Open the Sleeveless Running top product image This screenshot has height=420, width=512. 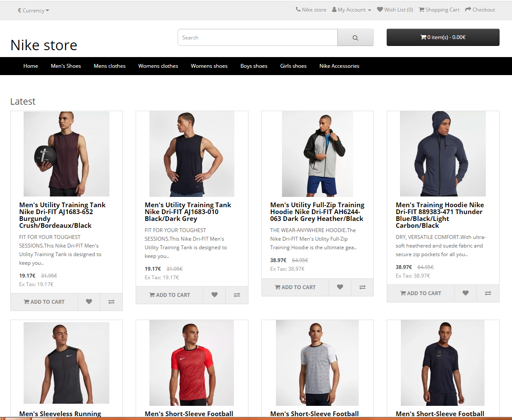pos(66,363)
